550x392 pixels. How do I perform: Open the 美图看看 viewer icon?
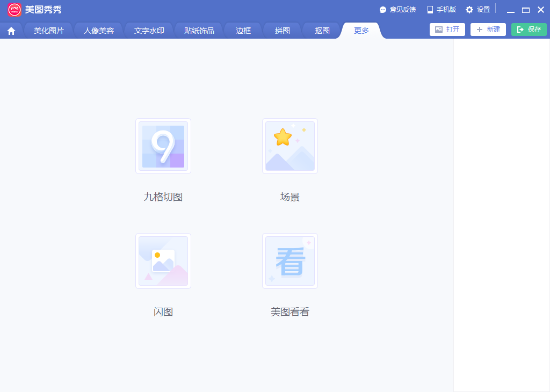click(290, 261)
